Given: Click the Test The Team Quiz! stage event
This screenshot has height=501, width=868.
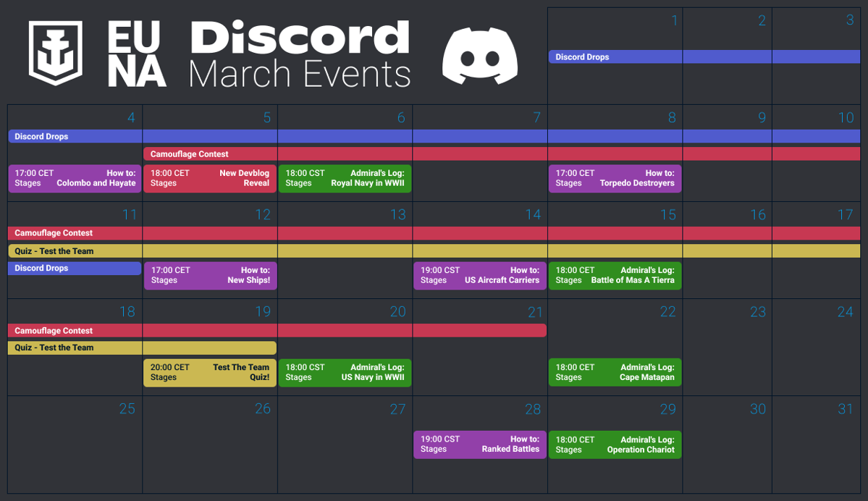Looking at the screenshot, I should [210, 372].
